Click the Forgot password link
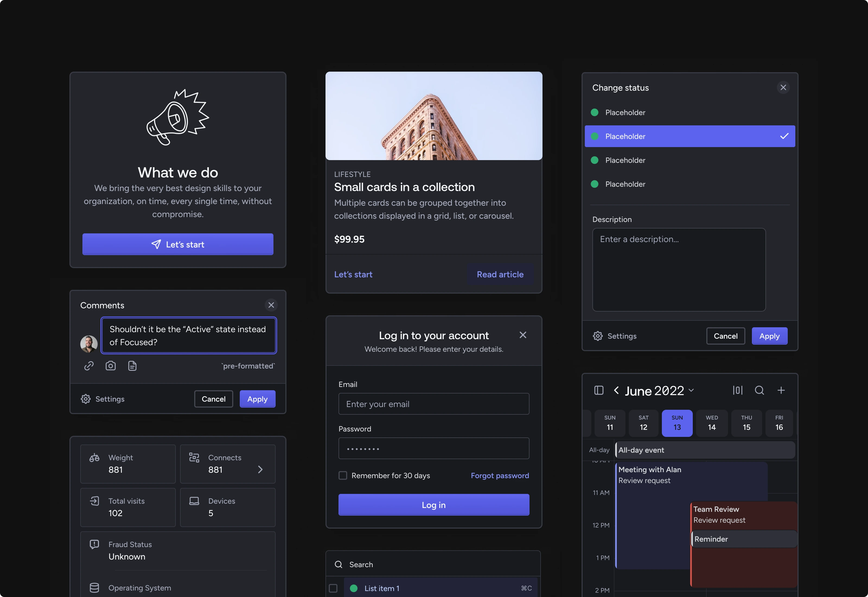 500,475
